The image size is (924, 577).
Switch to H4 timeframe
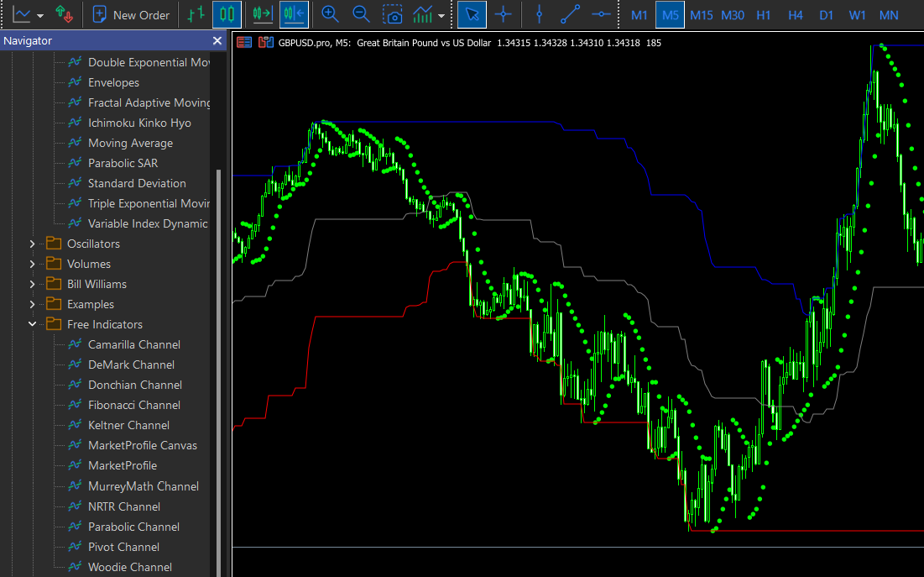(x=795, y=15)
